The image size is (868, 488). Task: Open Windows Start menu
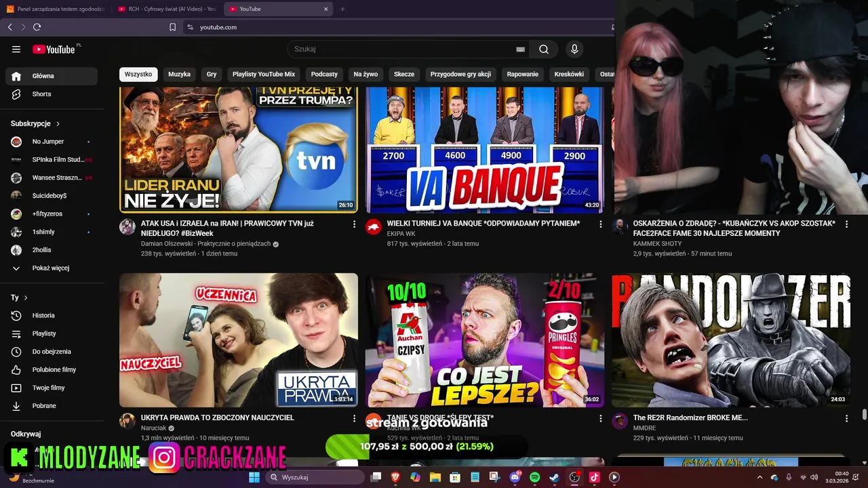pyautogui.click(x=254, y=477)
